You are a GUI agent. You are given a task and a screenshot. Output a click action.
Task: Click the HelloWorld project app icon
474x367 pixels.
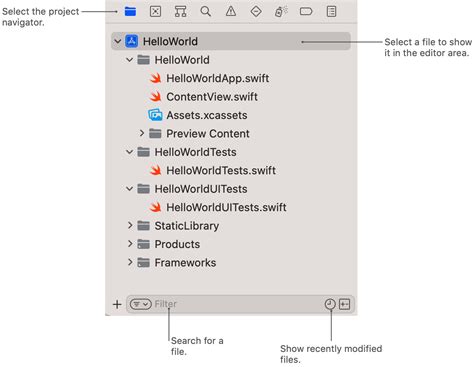pyautogui.click(x=132, y=41)
